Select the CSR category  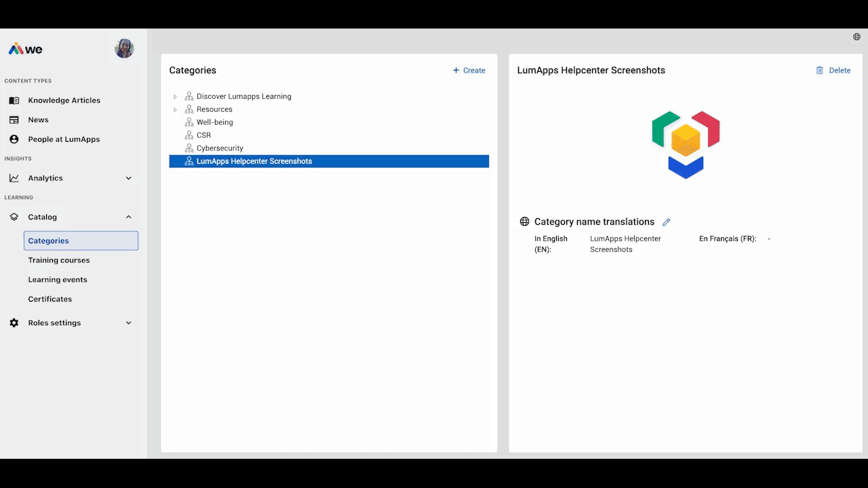coord(203,135)
